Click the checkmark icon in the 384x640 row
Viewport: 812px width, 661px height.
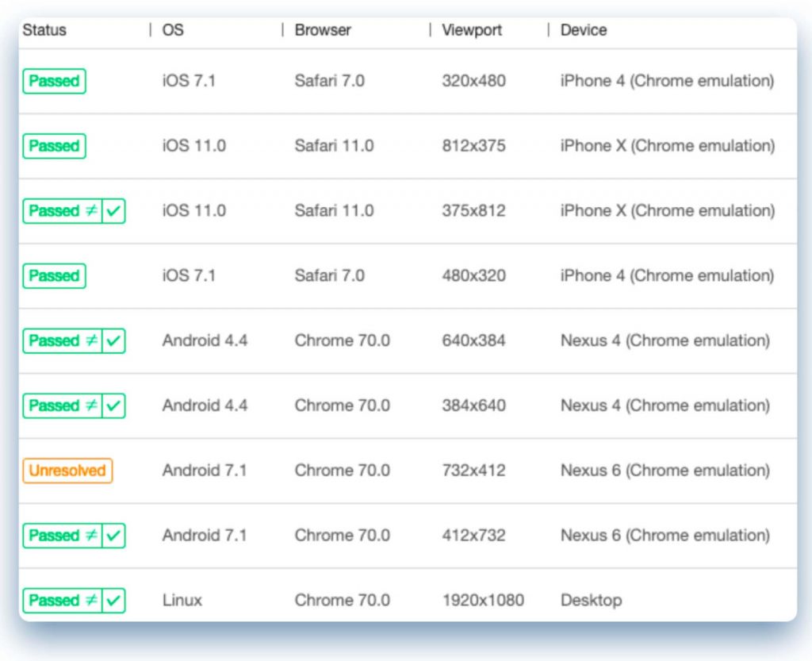pos(114,406)
